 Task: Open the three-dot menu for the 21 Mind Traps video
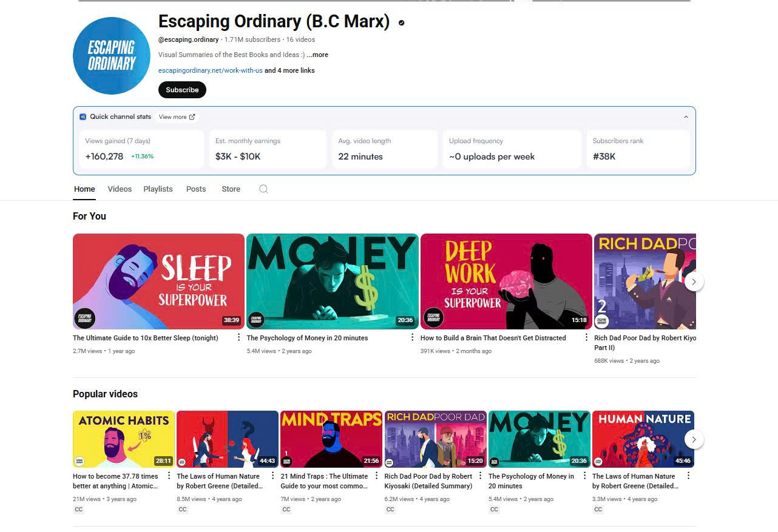click(376, 476)
